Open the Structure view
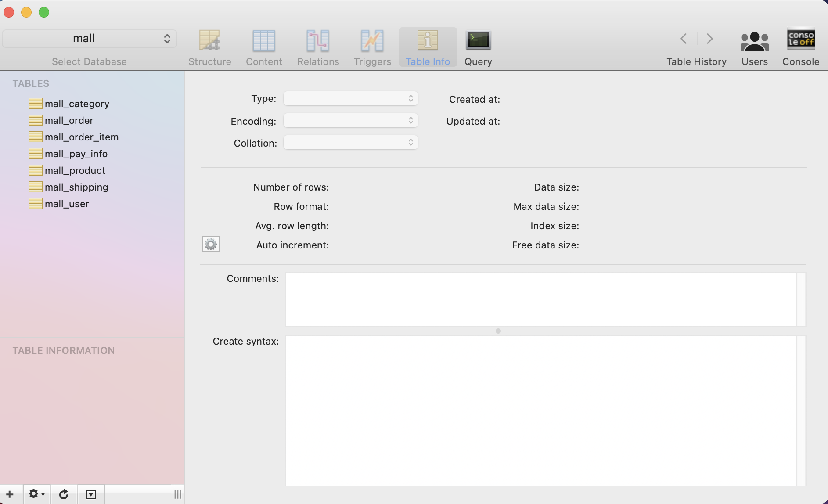 (x=209, y=47)
